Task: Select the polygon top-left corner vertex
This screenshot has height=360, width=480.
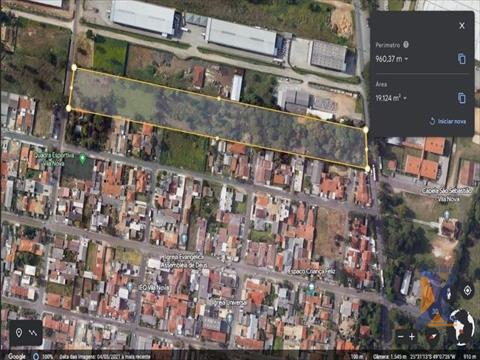Action: [x=74, y=68]
